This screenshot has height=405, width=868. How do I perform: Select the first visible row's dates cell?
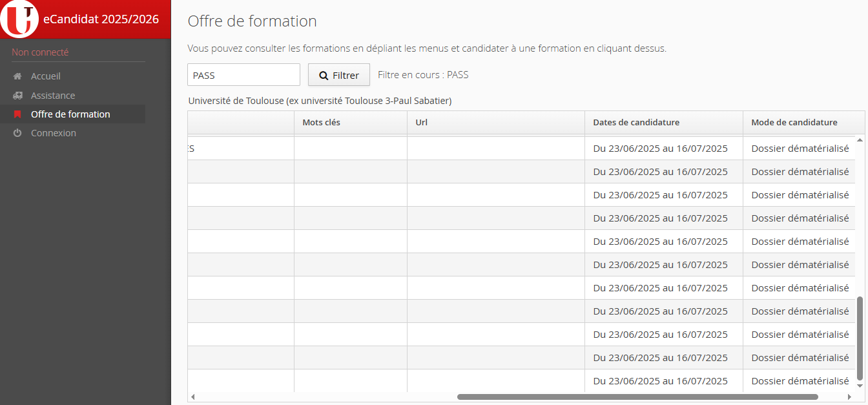(x=660, y=149)
